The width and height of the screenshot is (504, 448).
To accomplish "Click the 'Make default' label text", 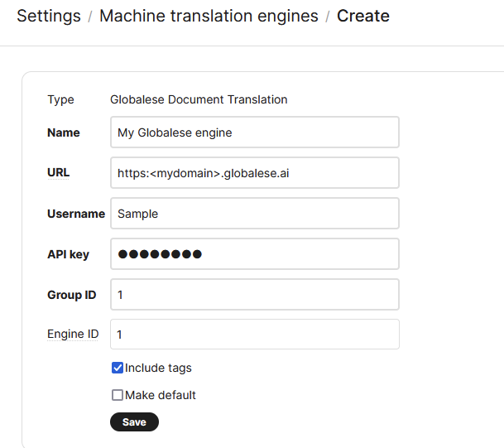I will point(161,395).
